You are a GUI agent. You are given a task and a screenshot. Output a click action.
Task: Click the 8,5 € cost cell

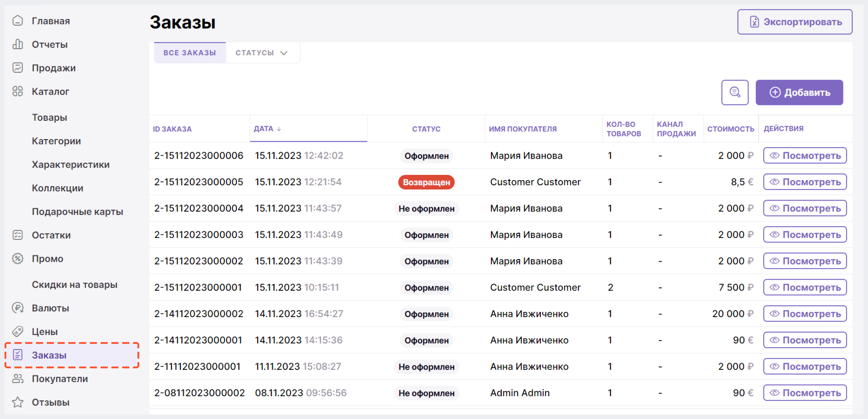(x=742, y=182)
